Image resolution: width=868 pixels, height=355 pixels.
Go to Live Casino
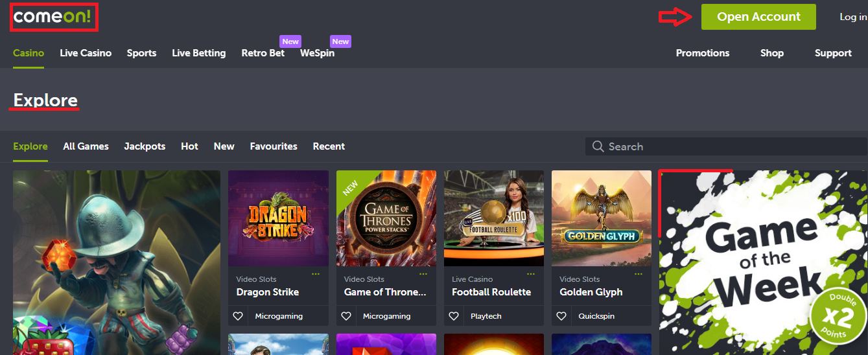[x=86, y=53]
